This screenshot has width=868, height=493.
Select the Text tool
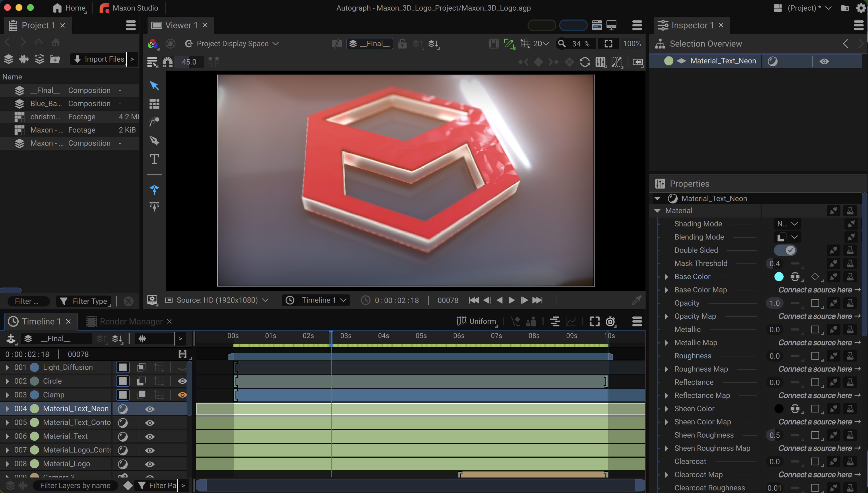tap(154, 159)
